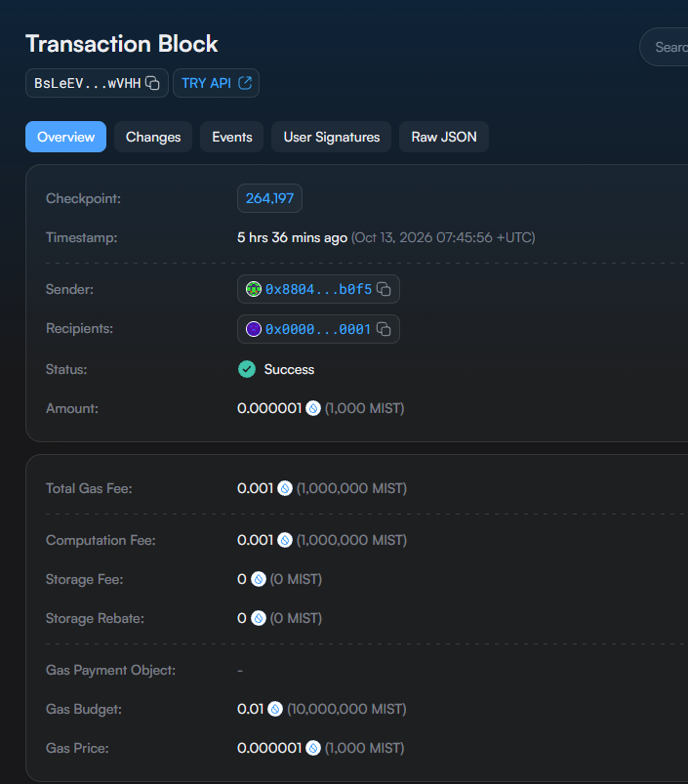688x784 pixels.
Task: Select the Overview tab
Action: tap(66, 137)
